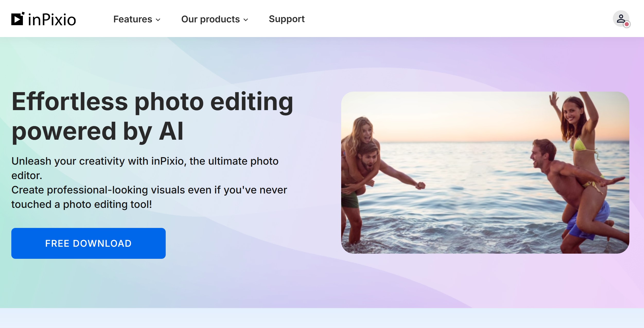The image size is (644, 328).
Task: Expand the chevron beside Our products
Action: pos(246,20)
